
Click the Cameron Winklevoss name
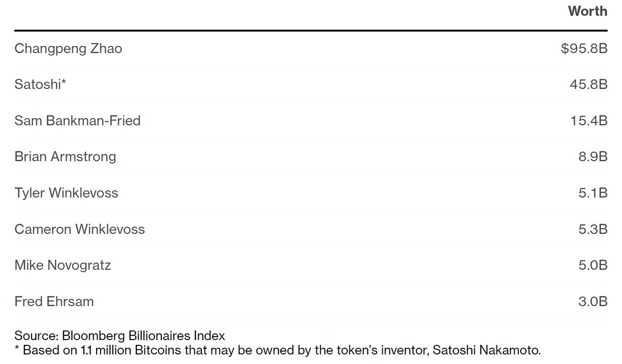[x=79, y=230]
